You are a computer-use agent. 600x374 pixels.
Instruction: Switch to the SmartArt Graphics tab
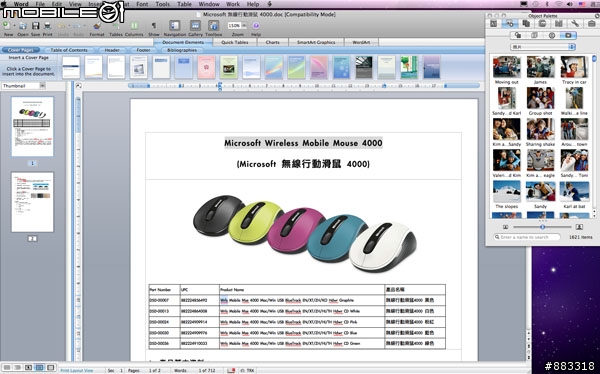point(316,42)
